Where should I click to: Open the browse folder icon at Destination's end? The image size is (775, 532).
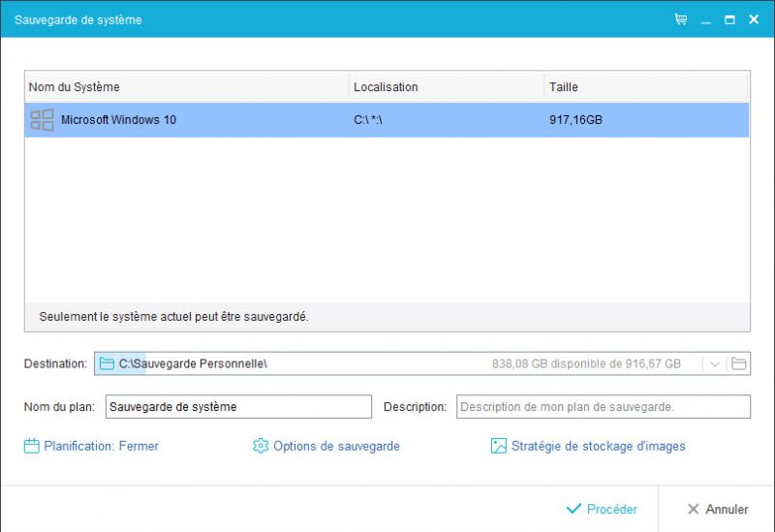coord(738,364)
